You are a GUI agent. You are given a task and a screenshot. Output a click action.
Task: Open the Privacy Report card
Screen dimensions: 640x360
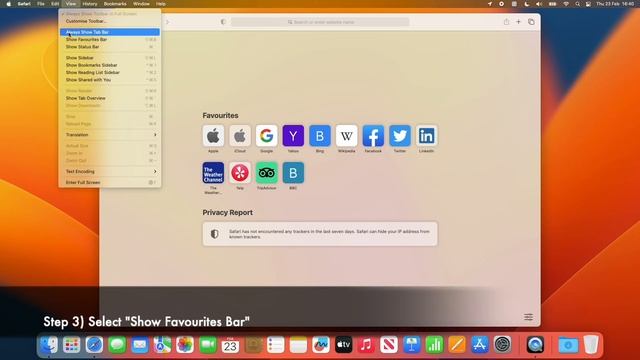tap(320, 234)
